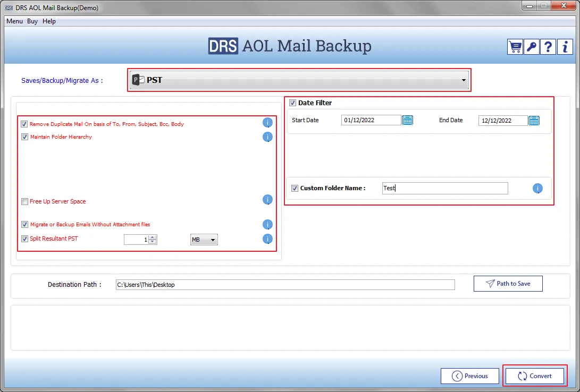
Task: Show the about info icon in header
Action: pos(565,47)
